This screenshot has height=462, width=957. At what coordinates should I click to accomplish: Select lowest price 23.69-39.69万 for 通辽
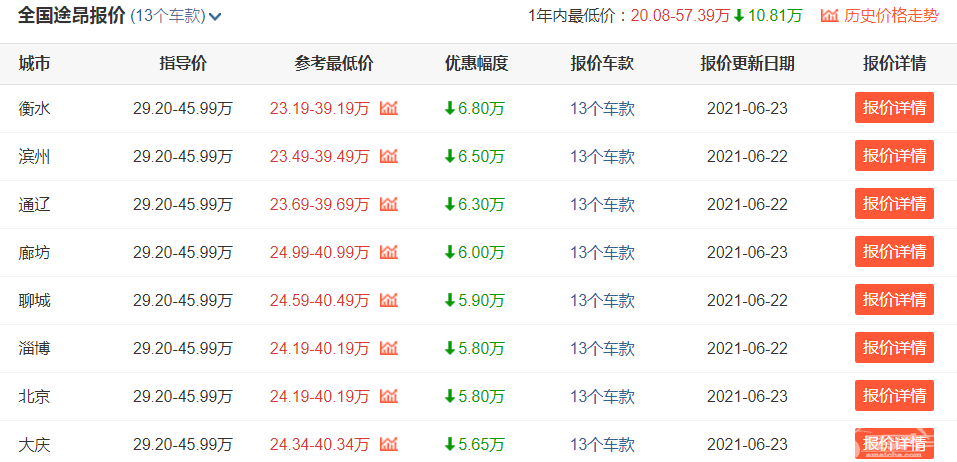(320, 205)
